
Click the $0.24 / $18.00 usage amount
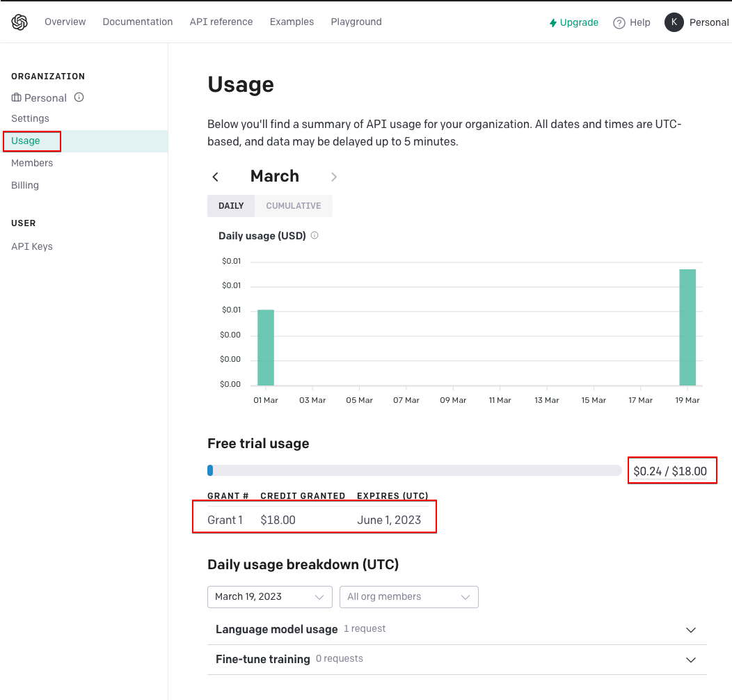click(x=670, y=471)
